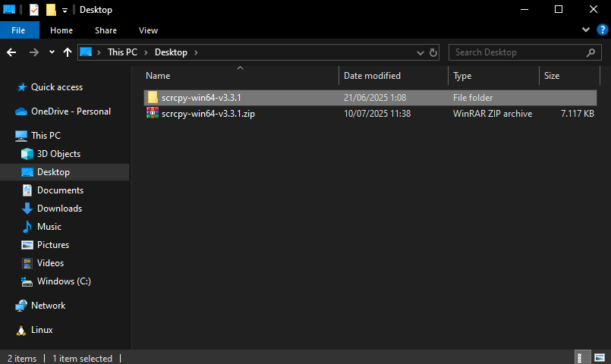611x364 pixels.
Task: Open 3D Objects in the sidebar
Action: 58,154
